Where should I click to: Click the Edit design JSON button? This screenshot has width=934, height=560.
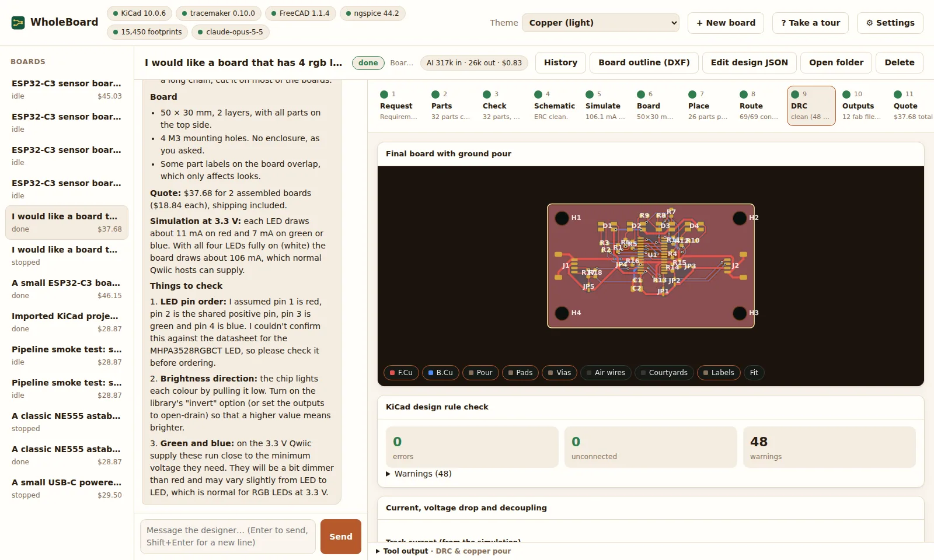pyautogui.click(x=749, y=62)
